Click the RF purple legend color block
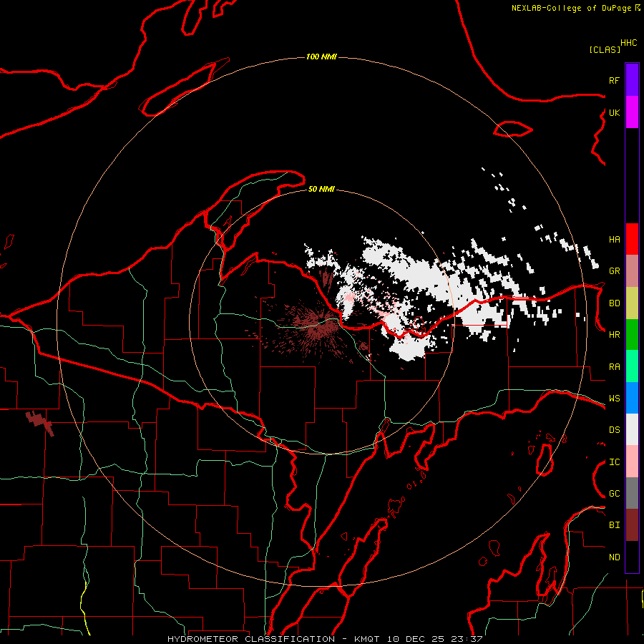 point(632,79)
